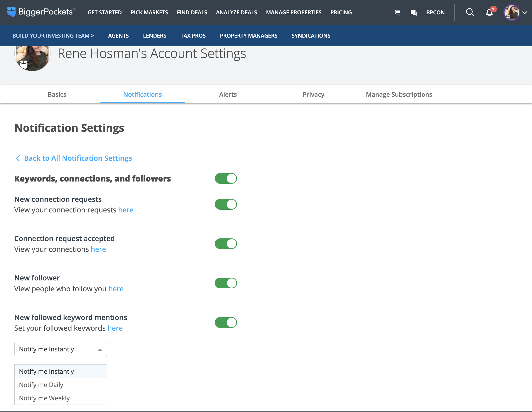The width and height of the screenshot is (532, 412).
Task: Turn off New follower notifications
Action: pos(226,283)
